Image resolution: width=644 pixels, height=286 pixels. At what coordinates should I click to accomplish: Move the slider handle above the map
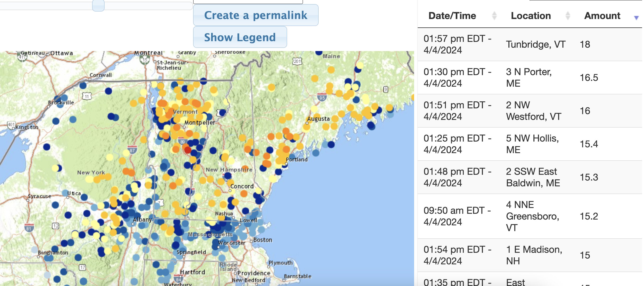(98, 5)
